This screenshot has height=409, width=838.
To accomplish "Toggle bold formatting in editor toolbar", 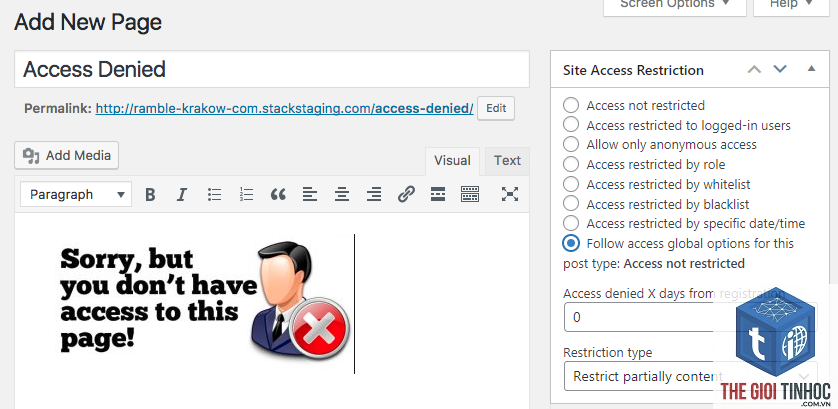I will pos(150,195).
